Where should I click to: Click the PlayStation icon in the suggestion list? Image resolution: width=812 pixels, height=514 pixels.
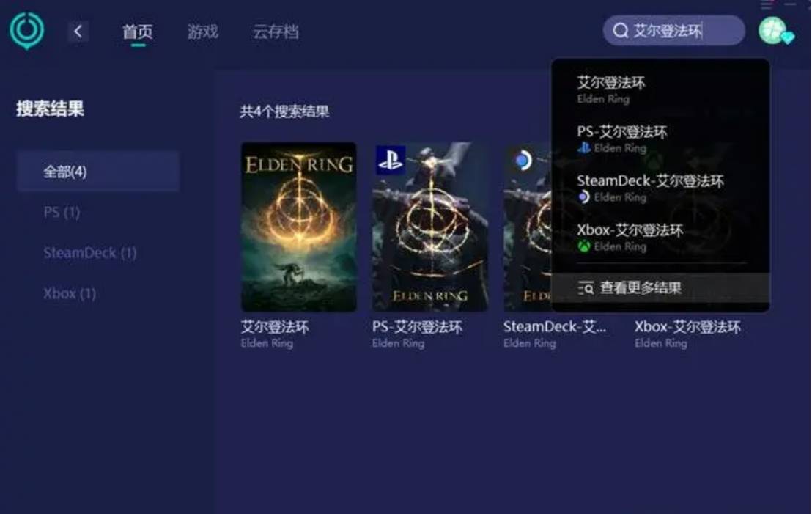coord(583,148)
